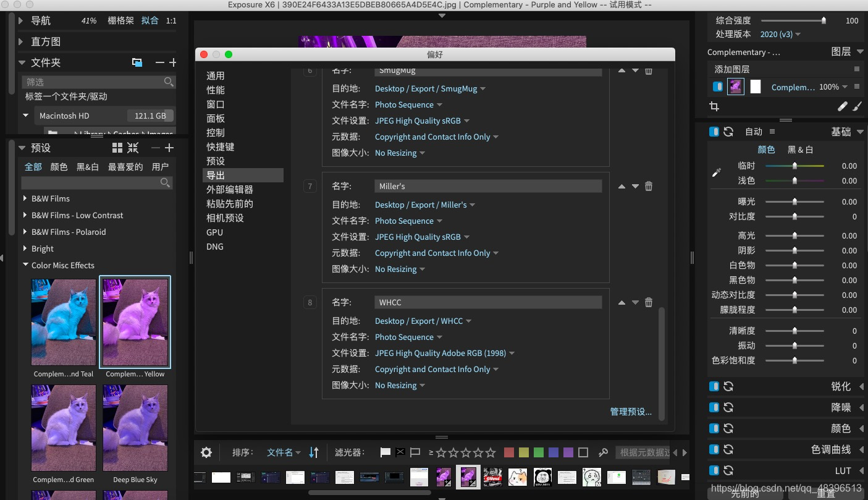This screenshot has width=868, height=500.
Task: Open Miller's image size dropdown
Action: [400, 269]
